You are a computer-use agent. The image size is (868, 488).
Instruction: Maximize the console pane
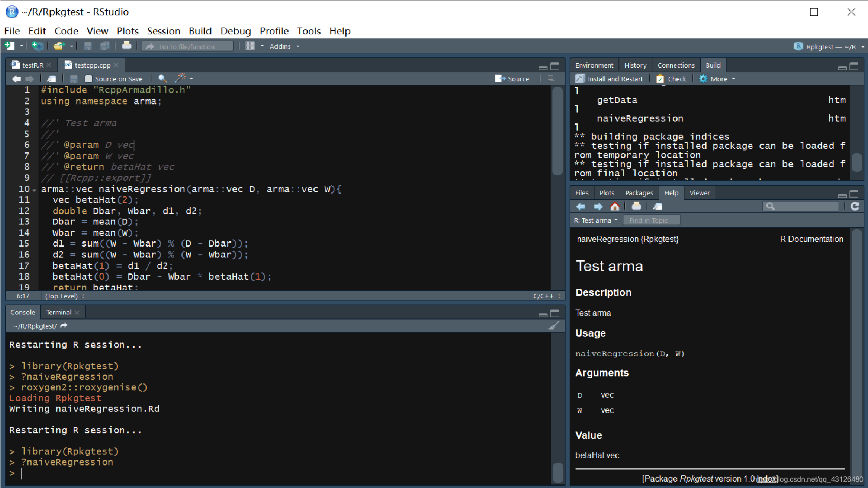pos(555,314)
